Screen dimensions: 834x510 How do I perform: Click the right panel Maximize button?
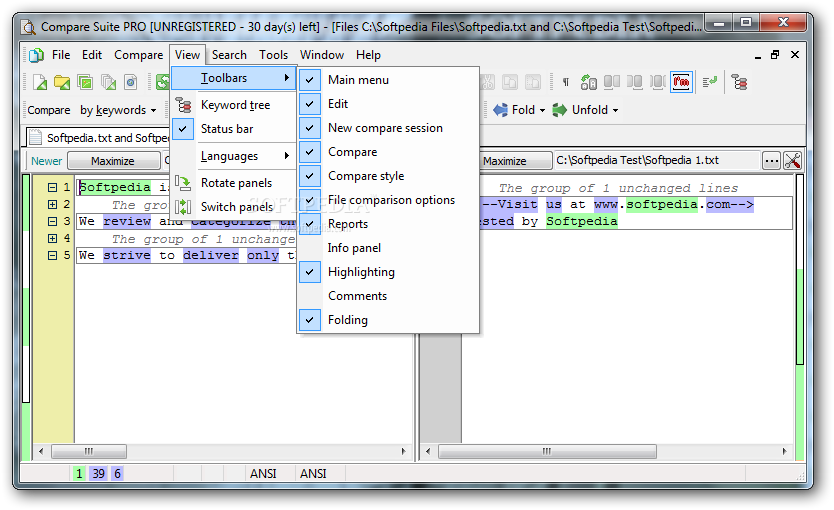pos(515,161)
